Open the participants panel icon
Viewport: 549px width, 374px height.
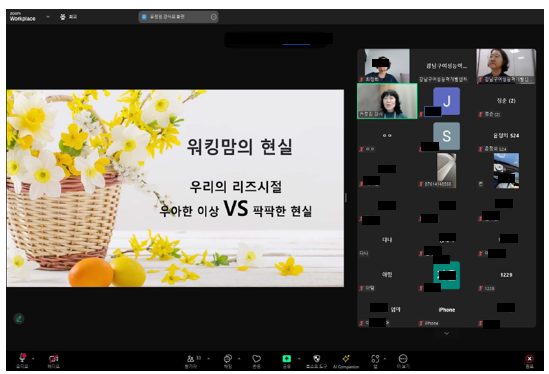pyautogui.click(x=191, y=360)
